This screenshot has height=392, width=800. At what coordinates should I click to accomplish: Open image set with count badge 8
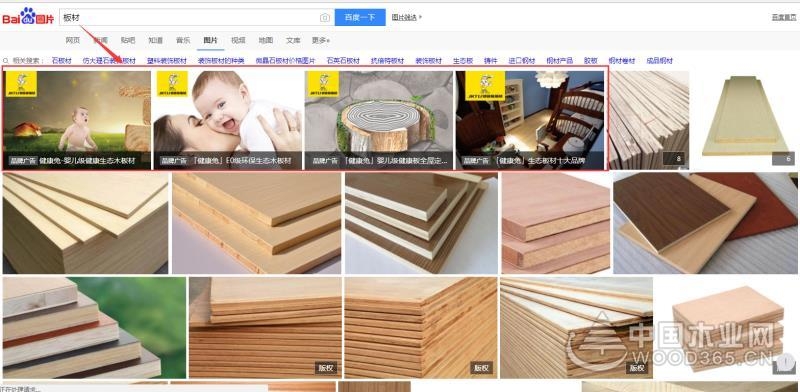pyautogui.click(x=648, y=120)
